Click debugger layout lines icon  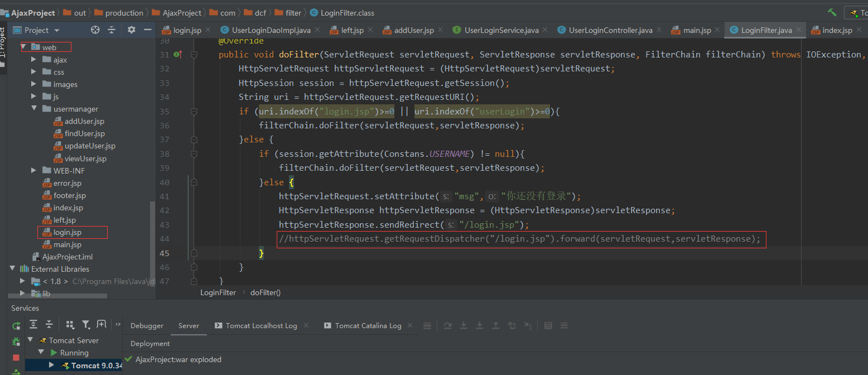coord(427,325)
